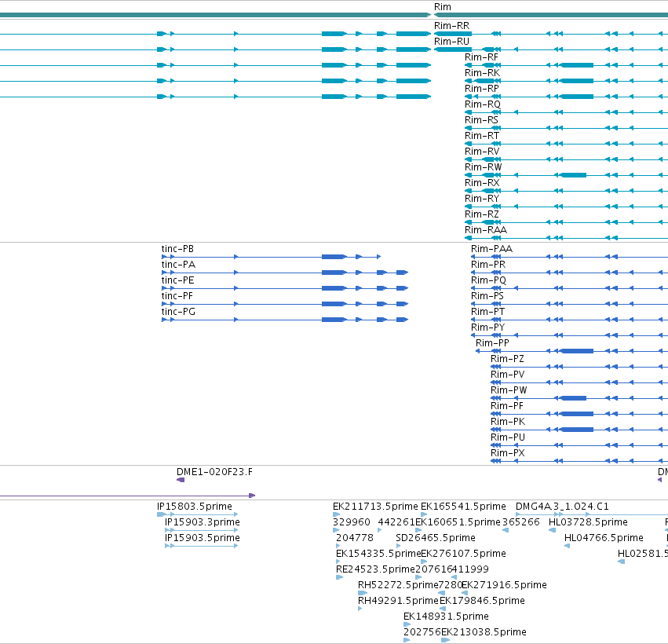668x644 pixels.
Task: Select the Rim-RAA transcript label
Action: coord(486,230)
